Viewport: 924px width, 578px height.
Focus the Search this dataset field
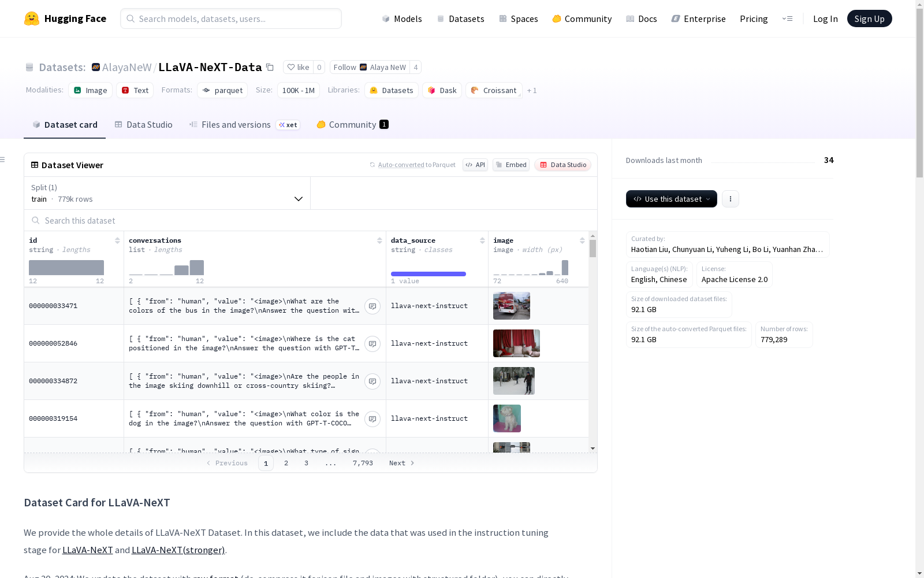311,221
